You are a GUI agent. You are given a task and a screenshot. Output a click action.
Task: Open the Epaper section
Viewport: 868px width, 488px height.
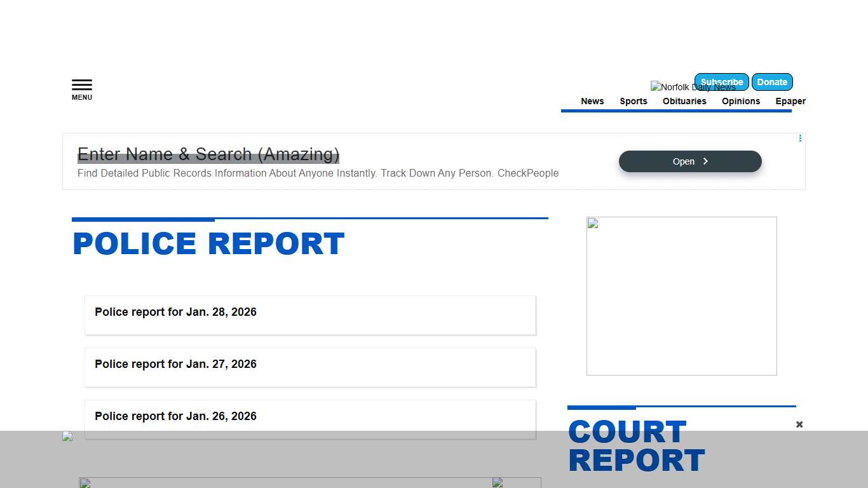(790, 101)
